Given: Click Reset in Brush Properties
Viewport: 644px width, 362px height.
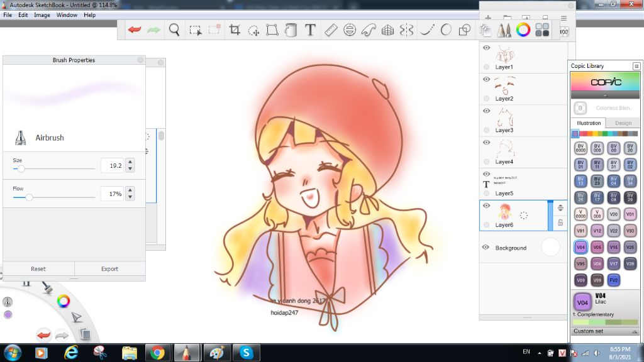Looking at the screenshot, I should pyautogui.click(x=38, y=269).
